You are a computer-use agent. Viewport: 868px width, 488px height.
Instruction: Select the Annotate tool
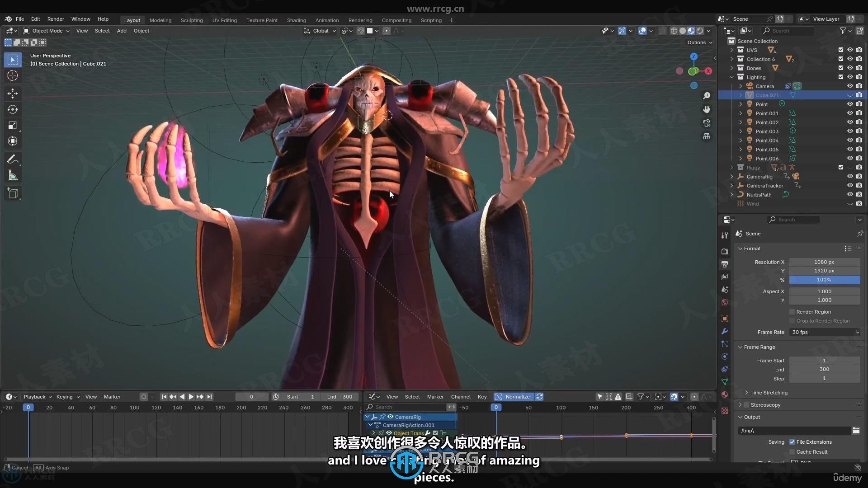coord(13,159)
